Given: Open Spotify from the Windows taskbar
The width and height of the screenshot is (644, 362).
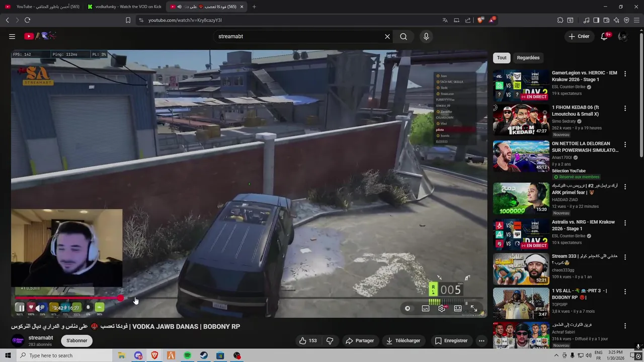Looking at the screenshot, I should coord(187,355).
